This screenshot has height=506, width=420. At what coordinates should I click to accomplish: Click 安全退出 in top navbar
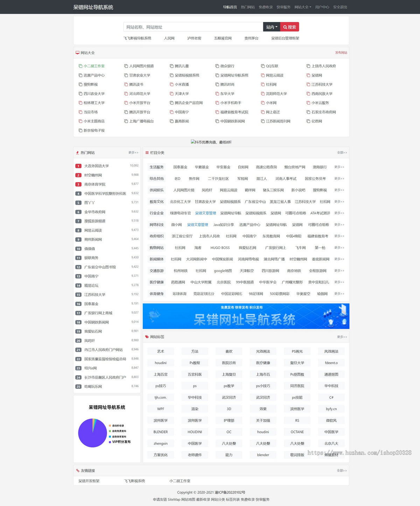pos(340,7)
